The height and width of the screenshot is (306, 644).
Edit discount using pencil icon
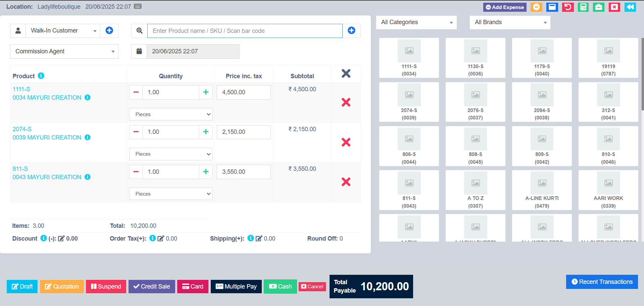61,239
